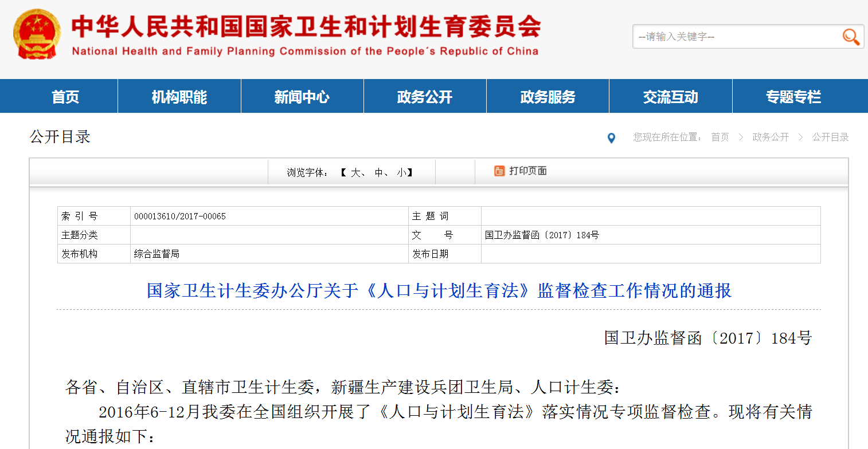The height and width of the screenshot is (449, 868).
Task: Go to 公开目录 in the breadcrumb
Action: coord(830,137)
